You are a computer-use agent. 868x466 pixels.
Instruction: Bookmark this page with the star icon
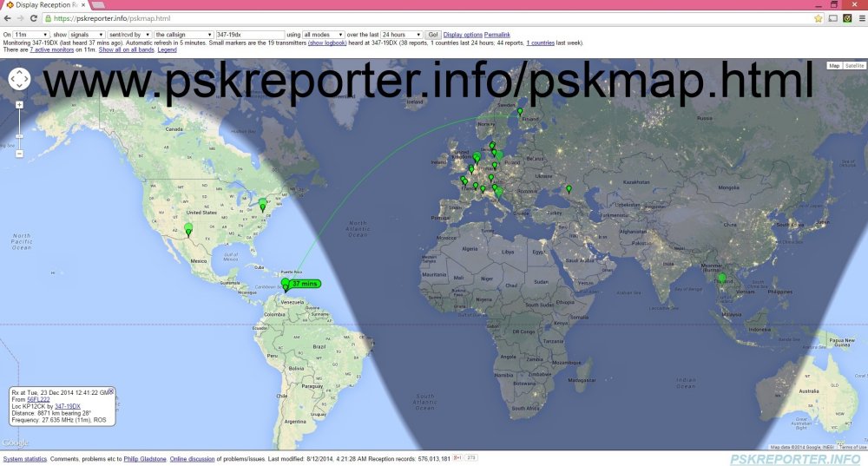(x=819, y=18)
